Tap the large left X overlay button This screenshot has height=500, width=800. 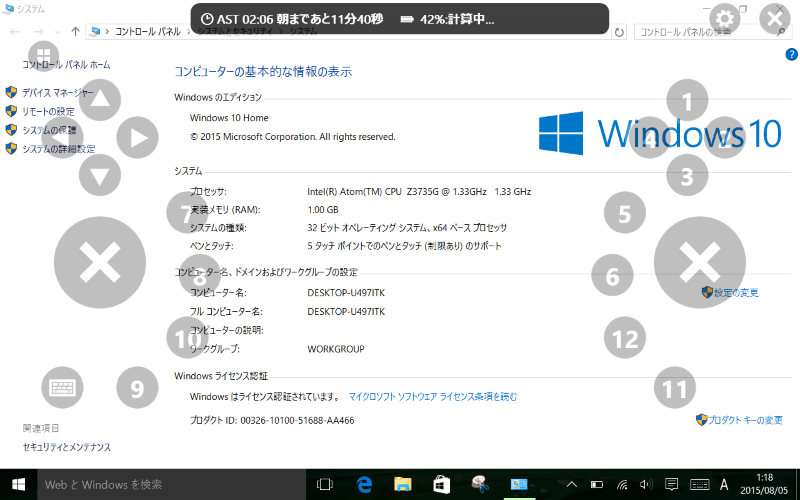100,262
